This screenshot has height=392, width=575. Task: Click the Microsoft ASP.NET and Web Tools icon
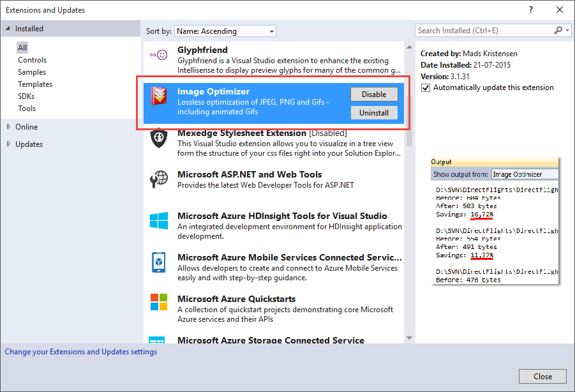[159, 179]
